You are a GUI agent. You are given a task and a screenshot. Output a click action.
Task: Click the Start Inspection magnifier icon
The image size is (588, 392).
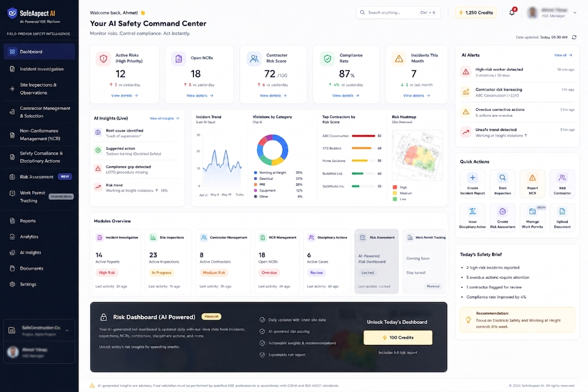click(x=502, y=177)
